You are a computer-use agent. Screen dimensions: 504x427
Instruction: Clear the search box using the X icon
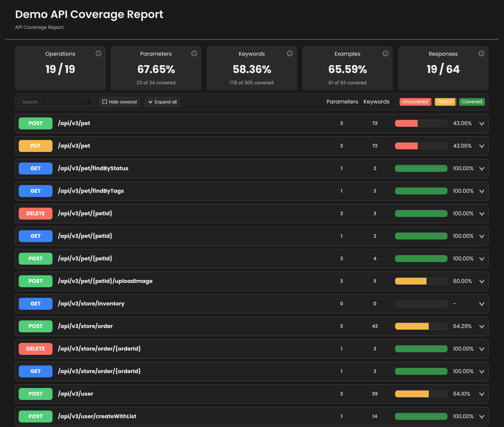coord(89,102)
